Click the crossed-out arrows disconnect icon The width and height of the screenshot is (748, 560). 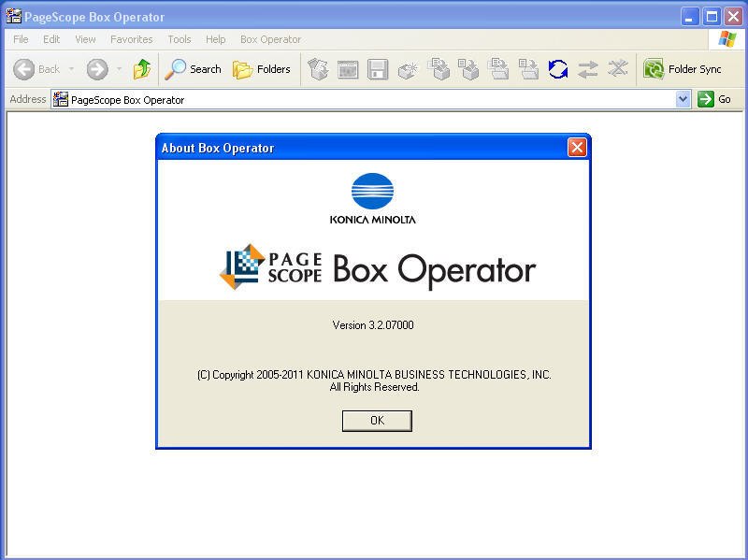[618, 69]
